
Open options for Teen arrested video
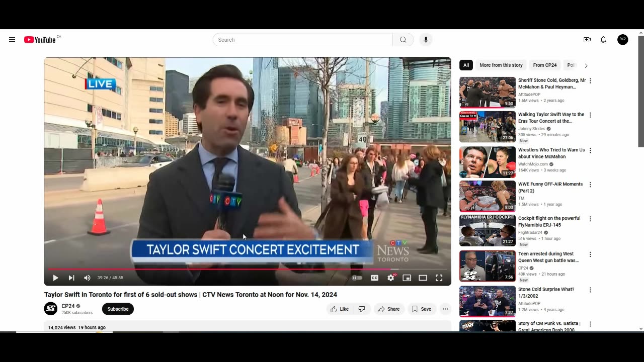coord(590,254)
